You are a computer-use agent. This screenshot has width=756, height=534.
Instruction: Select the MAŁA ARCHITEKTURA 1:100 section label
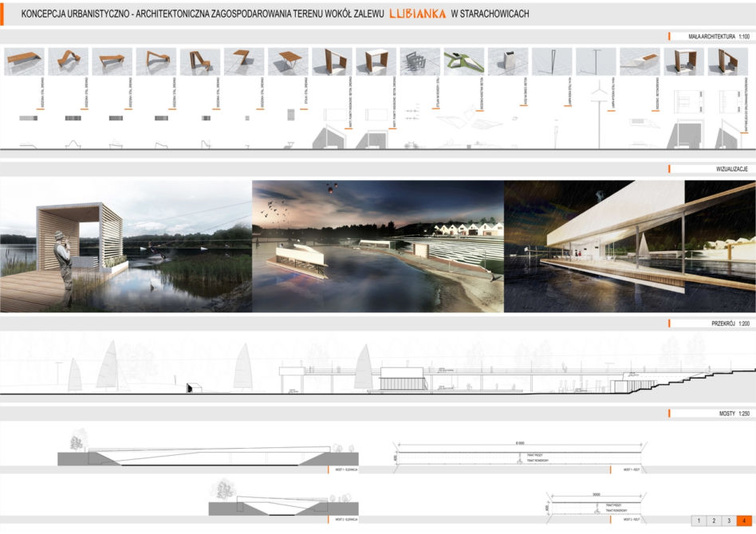pyautogui.click(x=719, y=37)
